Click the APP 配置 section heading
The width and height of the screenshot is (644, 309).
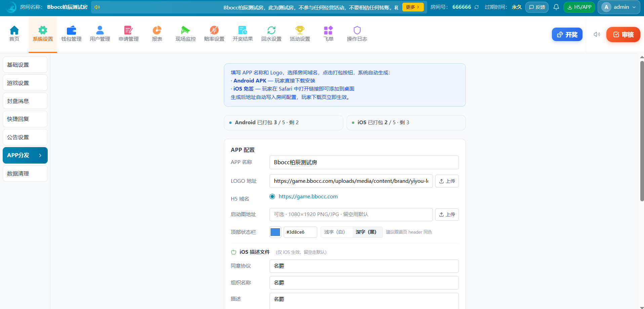[243, 150]
